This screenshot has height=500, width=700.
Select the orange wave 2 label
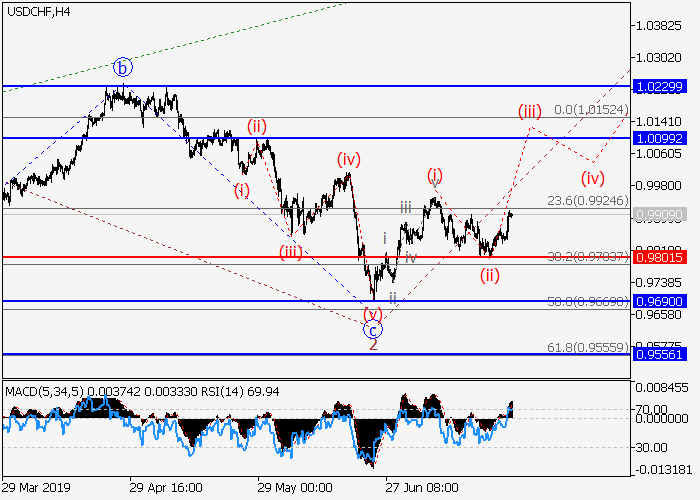pyautogui.click(x=373, y=346)
